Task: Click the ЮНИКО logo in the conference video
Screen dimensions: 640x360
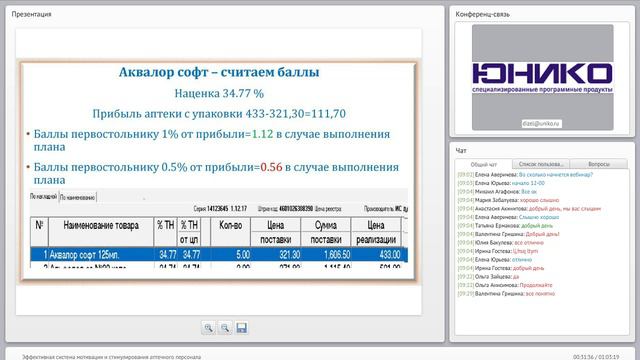Action: 542,77
